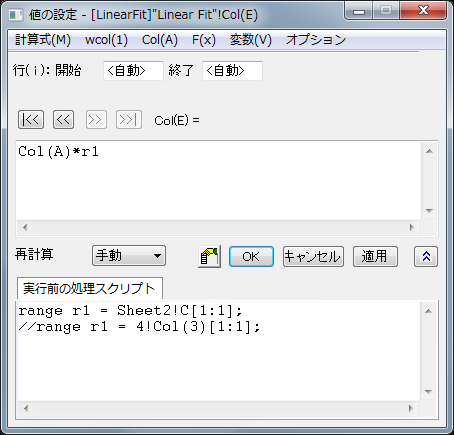This screenshot has height=435, width=454.
Task: Click the select-range-from-worksheet icon beside OK
Action: (209, 257)
